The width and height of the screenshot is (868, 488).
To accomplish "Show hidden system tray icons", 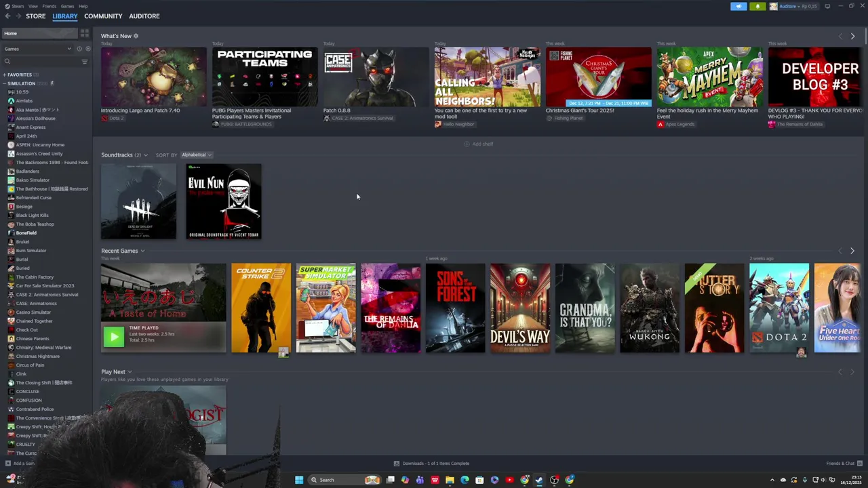I will pos(772,480).
